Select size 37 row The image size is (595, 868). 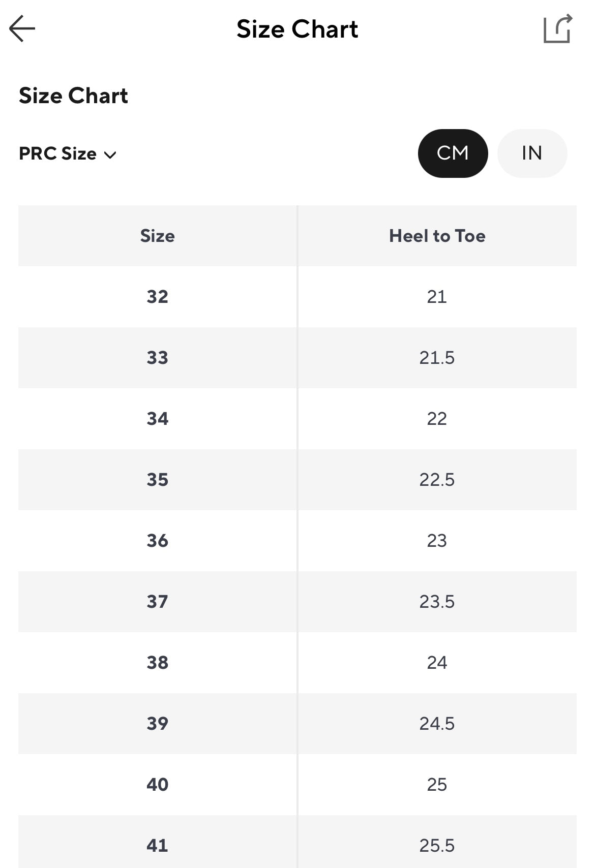[158, 602]
